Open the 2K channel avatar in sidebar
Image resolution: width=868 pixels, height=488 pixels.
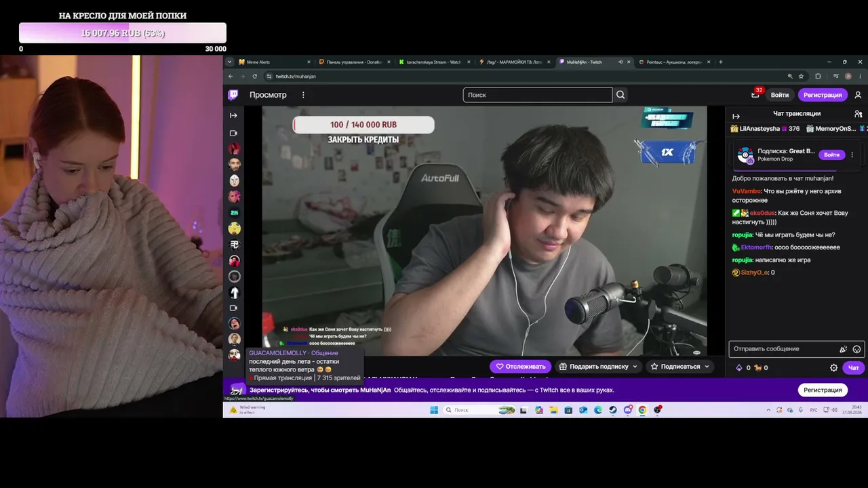click(x=234, y=213)
